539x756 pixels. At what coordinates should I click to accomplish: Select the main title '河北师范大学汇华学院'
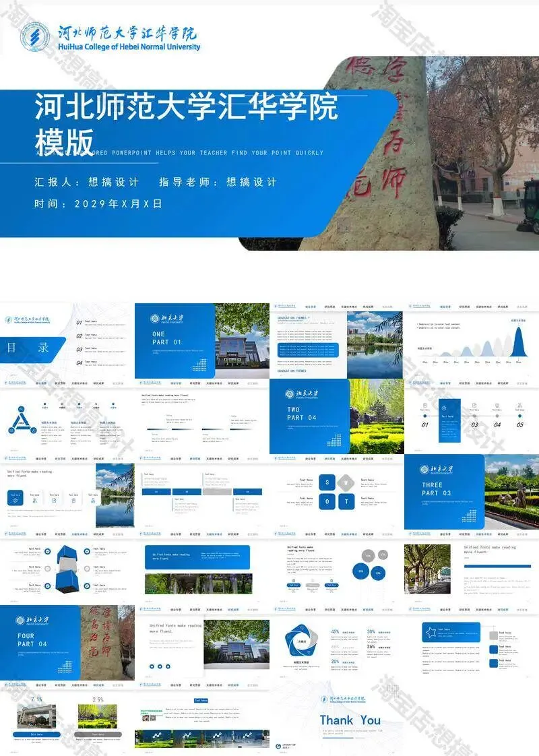coord(186,106)
